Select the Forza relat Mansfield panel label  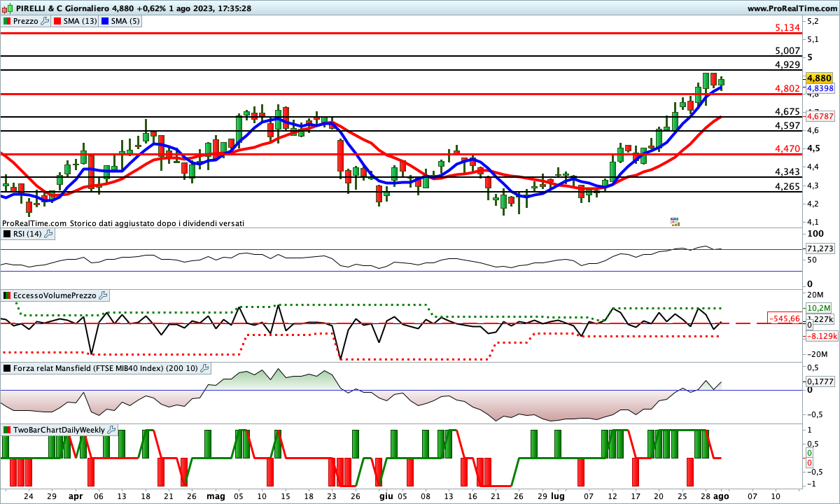[x=106, y=368]
